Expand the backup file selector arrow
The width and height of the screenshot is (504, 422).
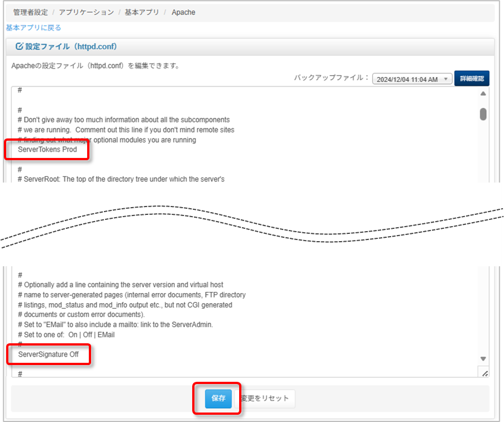(446, 78)
